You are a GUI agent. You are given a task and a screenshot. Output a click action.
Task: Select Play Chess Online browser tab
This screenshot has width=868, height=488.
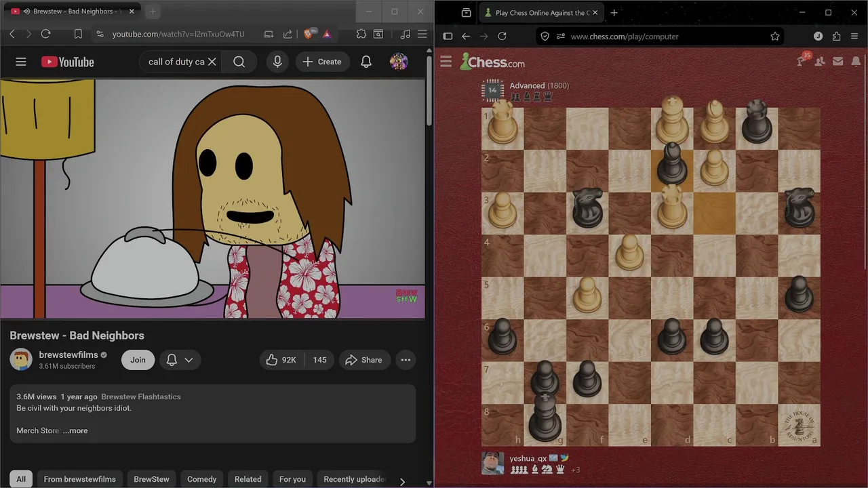click(541, 12)
